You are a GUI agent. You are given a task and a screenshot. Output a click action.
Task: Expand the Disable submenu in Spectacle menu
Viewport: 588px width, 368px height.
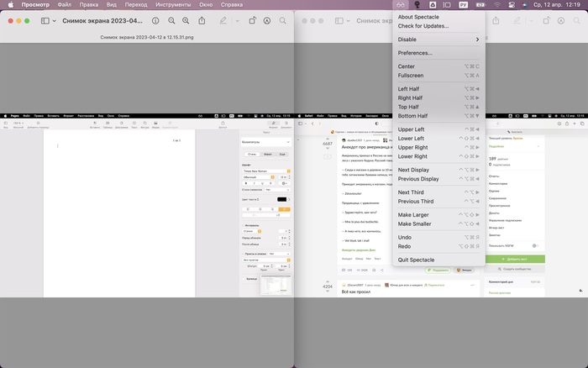click(x=438, y=39)
